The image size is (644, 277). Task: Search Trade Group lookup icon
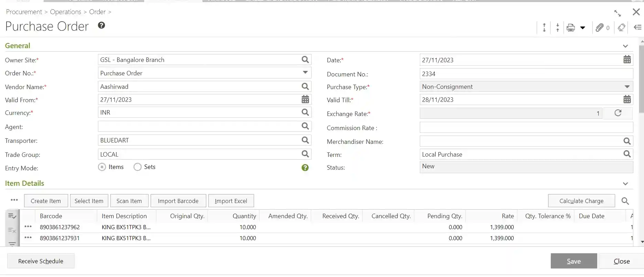305,154
